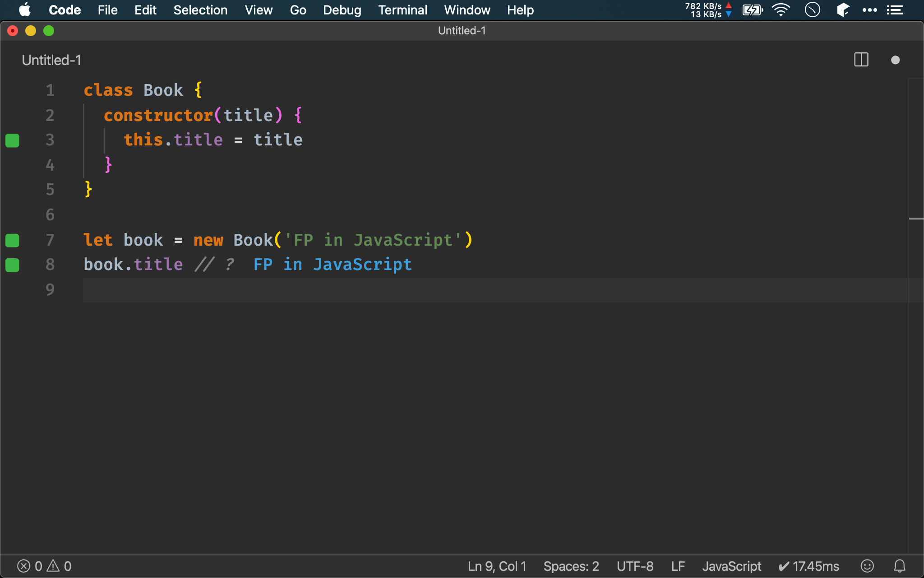Open the Wi-Fi menu bar icon

click(x=781, y=10)
